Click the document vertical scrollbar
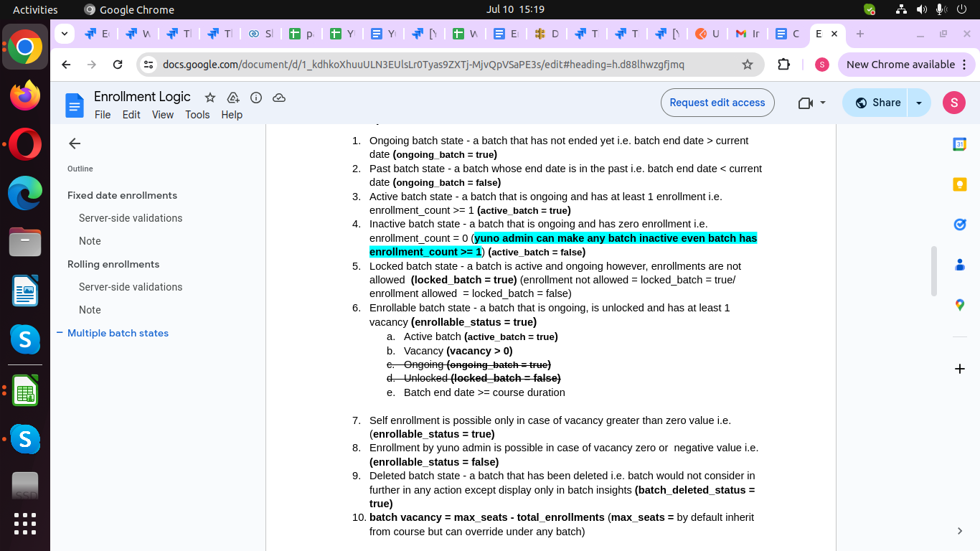Viewport: 980px width, 551px height. coord(933,270)
